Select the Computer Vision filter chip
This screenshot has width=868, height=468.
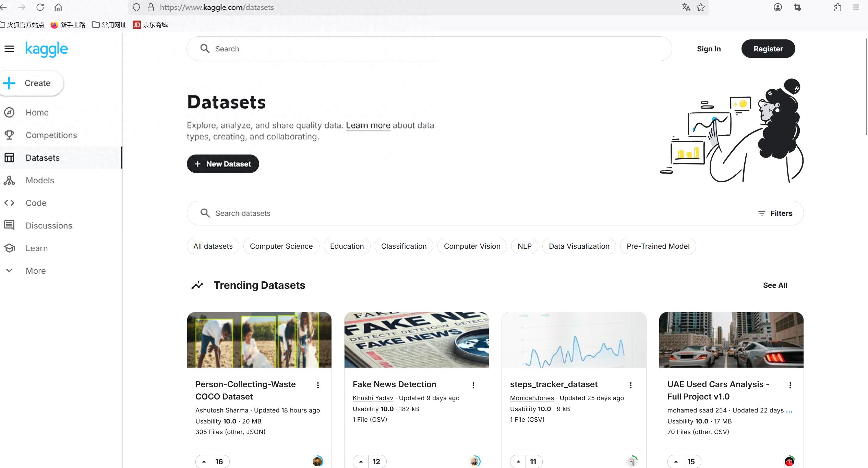click(x=472, y=246)
